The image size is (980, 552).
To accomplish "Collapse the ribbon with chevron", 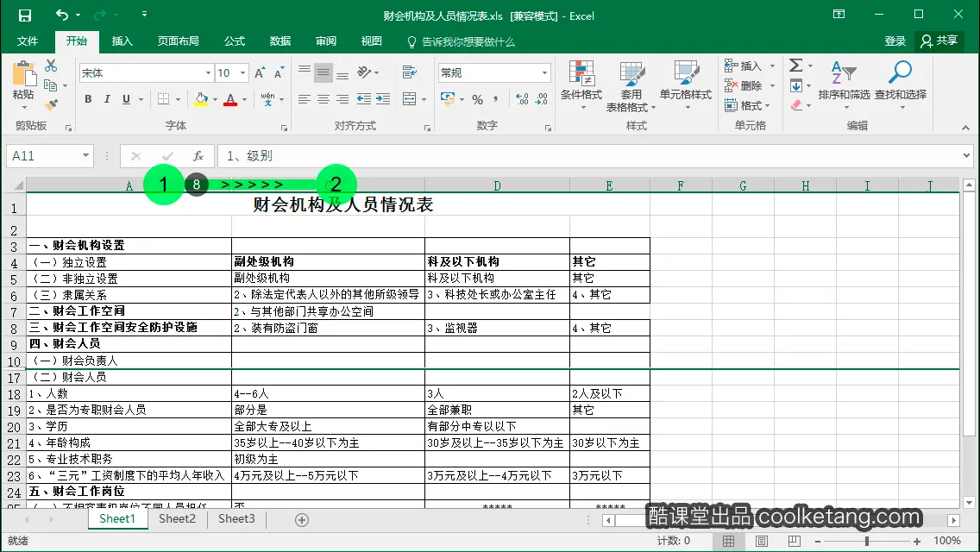I will (x=965, y=128).
